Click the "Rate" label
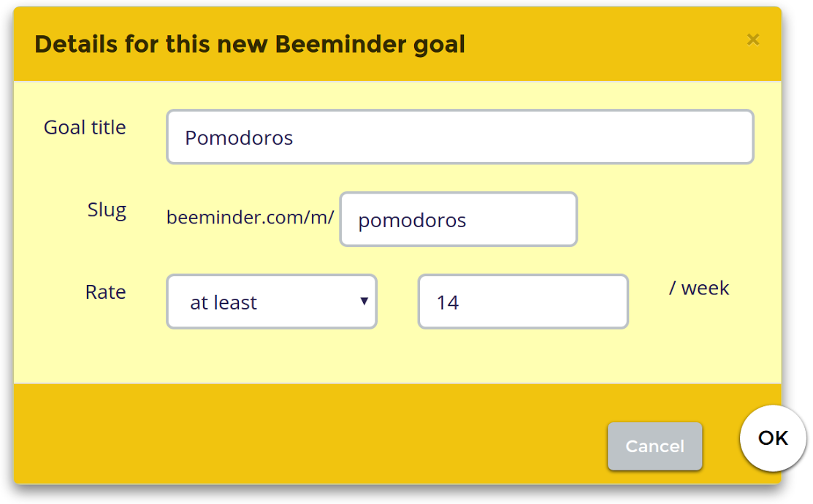 [105, 291]
